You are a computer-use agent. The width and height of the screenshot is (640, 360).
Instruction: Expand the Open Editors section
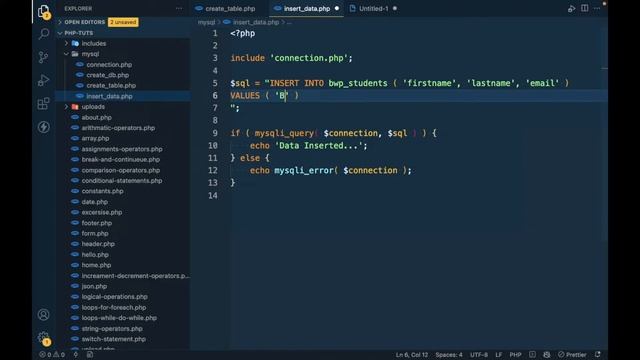click(x=84, y=22)
